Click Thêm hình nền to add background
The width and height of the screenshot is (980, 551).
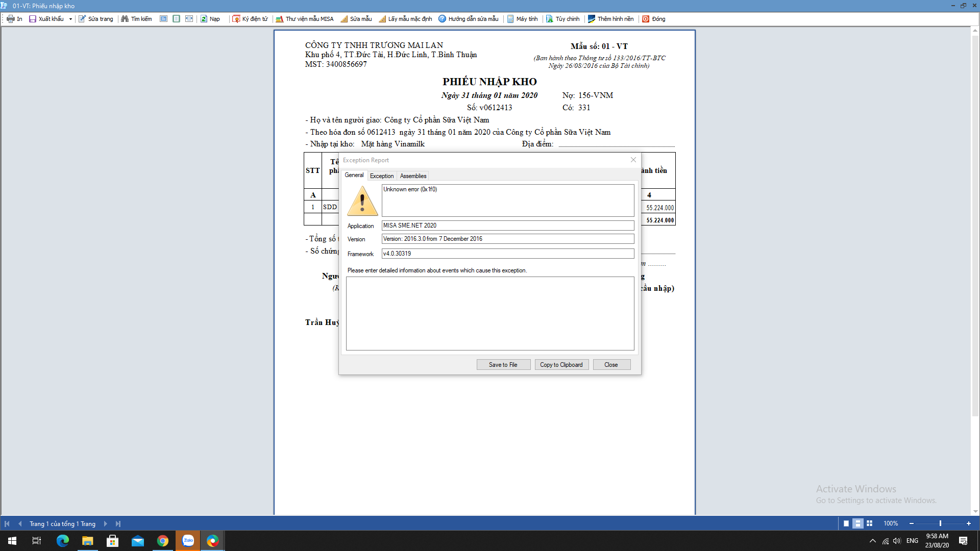tap(611, 19)
